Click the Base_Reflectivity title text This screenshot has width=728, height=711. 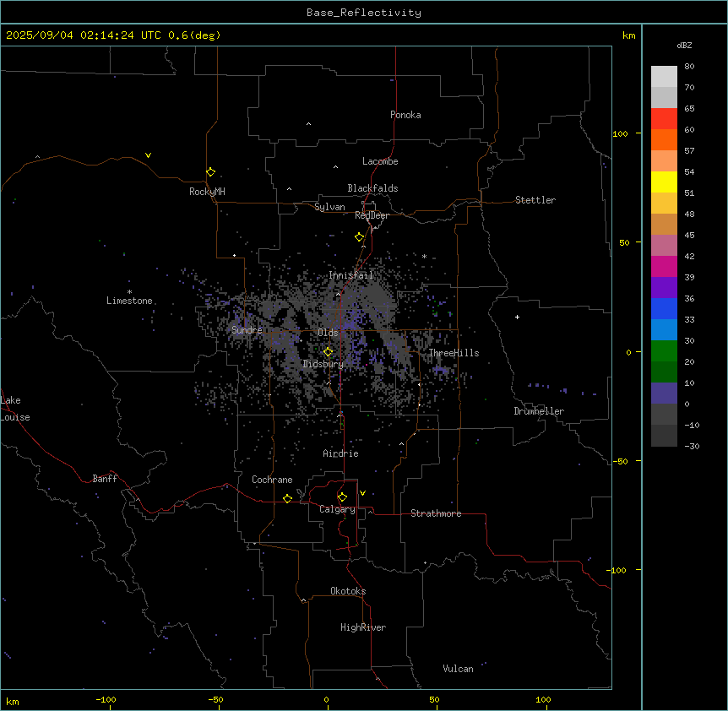(364, 13)
